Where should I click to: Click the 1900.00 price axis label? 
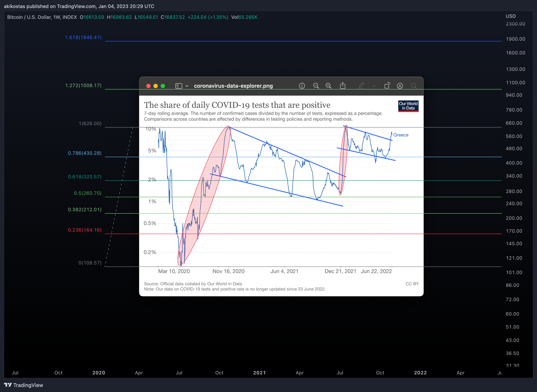point(515,39)
